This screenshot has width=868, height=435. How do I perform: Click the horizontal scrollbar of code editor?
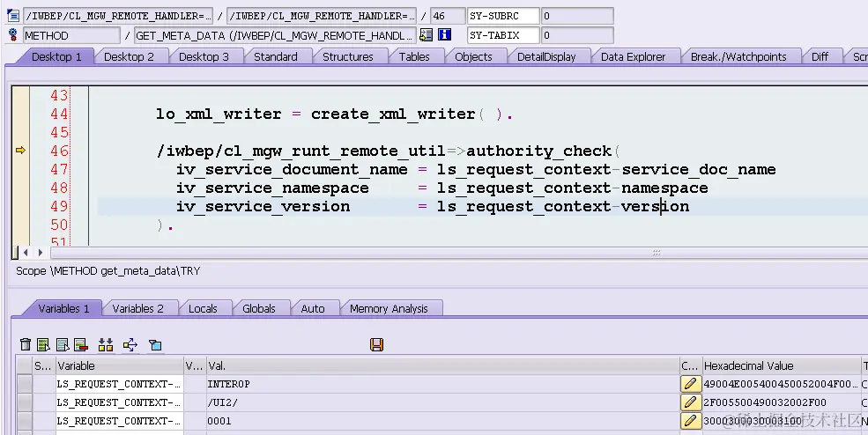point(458,253)
